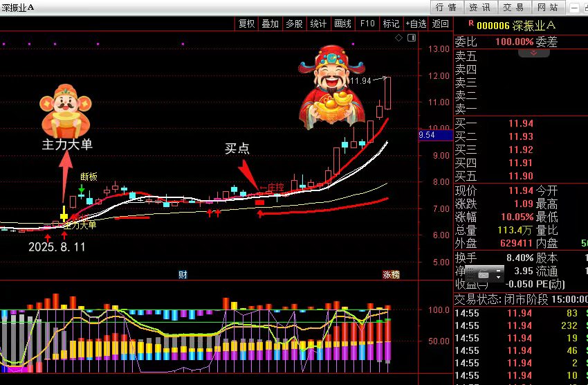The height and width of the screenshot is (385, 588).
Task: Open the 叠加 overlay tool
Action: coord(270,24)
